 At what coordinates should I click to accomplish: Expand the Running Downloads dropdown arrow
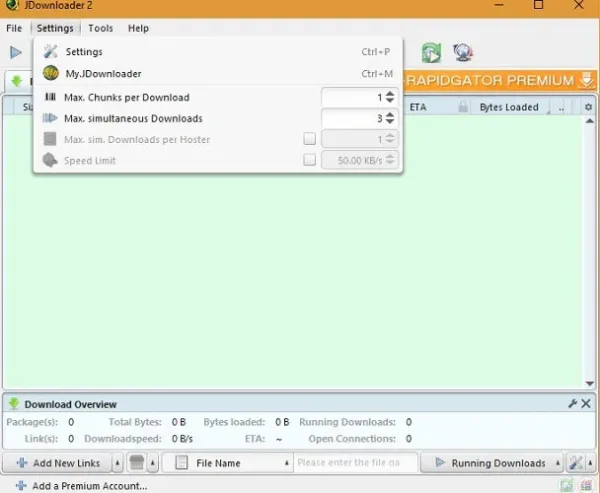tap(558, 463)
